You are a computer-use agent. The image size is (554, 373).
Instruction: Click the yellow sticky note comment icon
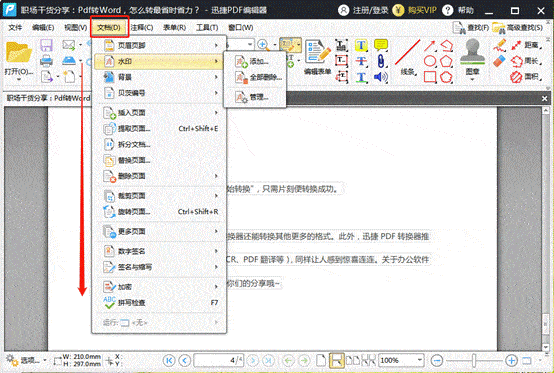381,45
